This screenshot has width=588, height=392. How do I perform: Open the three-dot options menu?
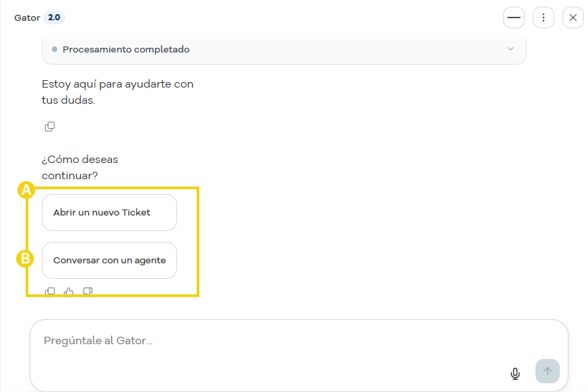[544, 18]
